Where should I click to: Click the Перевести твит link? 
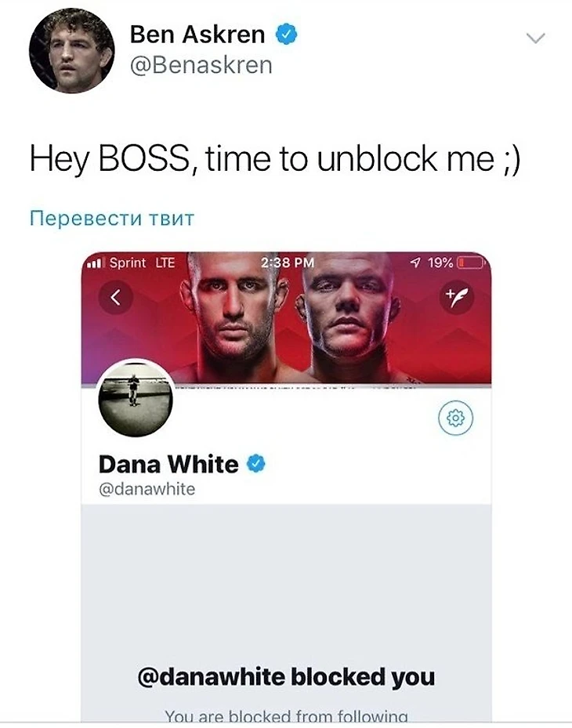[x=112, y=218]
